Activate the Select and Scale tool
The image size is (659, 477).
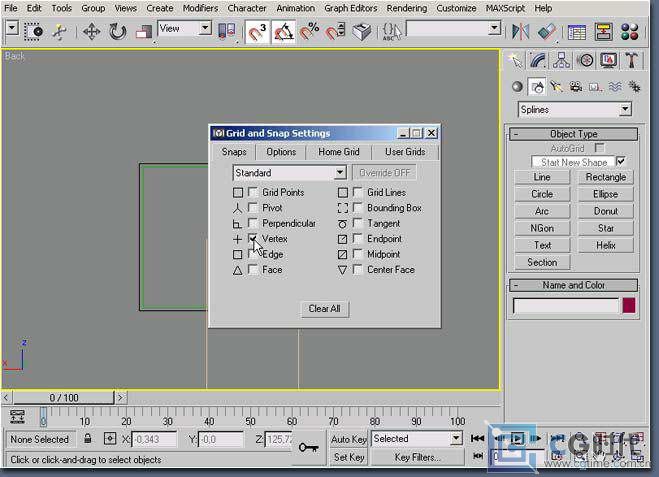click(x=143, y=32)
